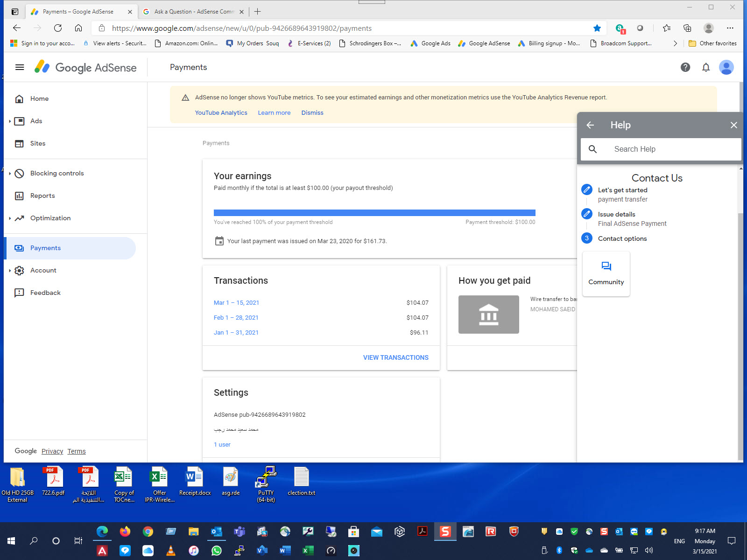Open the browser profile icon

point(709,28)
